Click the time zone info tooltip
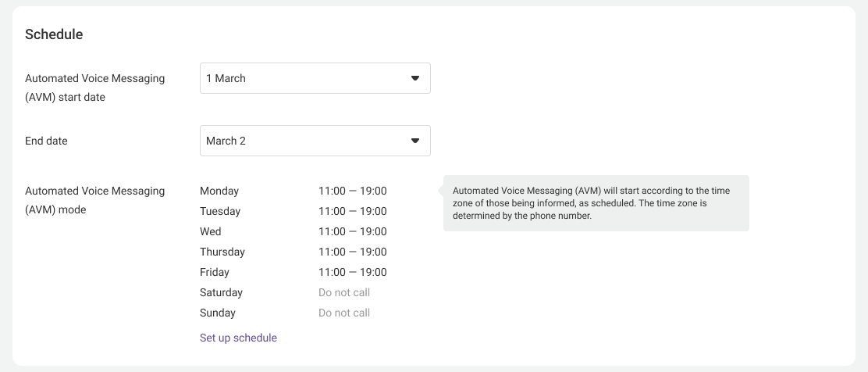Image resolution: width=868 pixels, height=372 pixels. click(x=596, y=203)
